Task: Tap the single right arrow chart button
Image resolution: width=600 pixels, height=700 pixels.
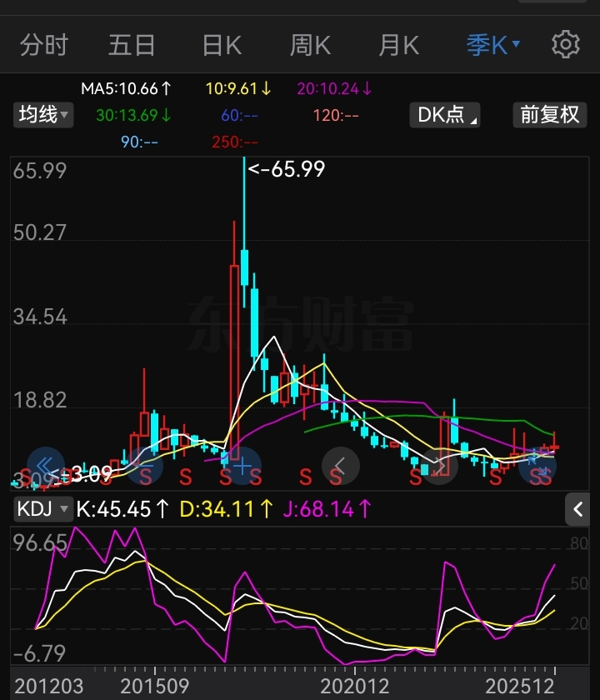Action: [439, 466]
